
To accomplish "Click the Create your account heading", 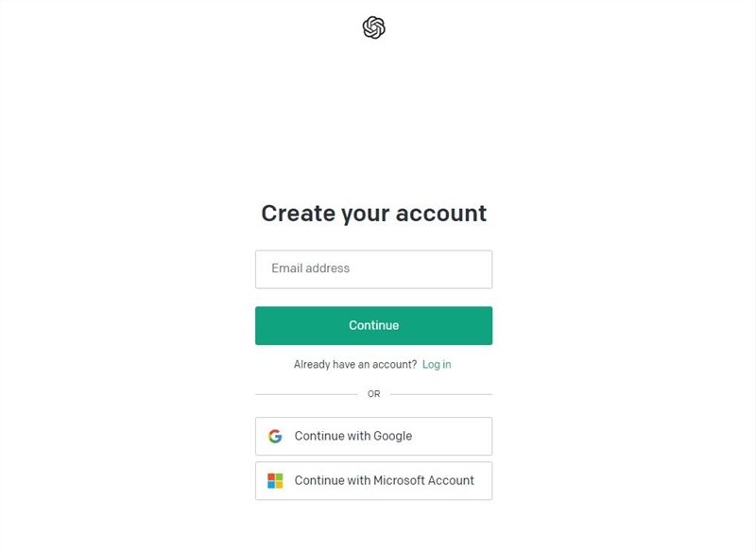I will (x=373, y=214).
